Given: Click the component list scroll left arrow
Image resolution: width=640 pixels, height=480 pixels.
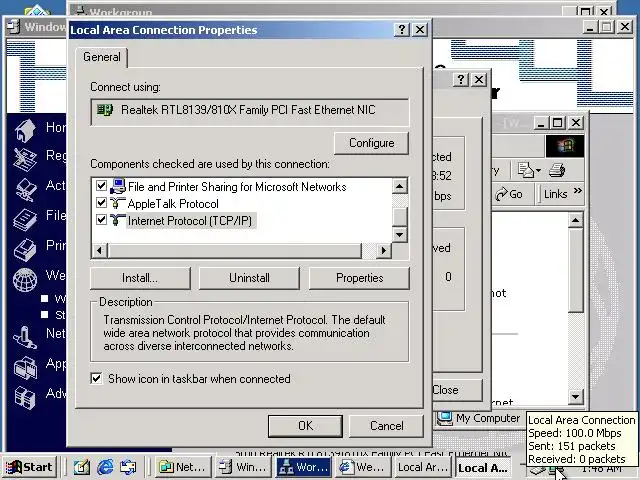Looking at the screenshot, I should [100, 250].
